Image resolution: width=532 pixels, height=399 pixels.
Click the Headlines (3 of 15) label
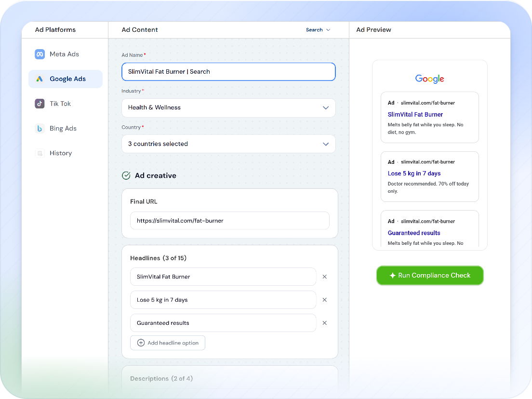click(158, 258)
